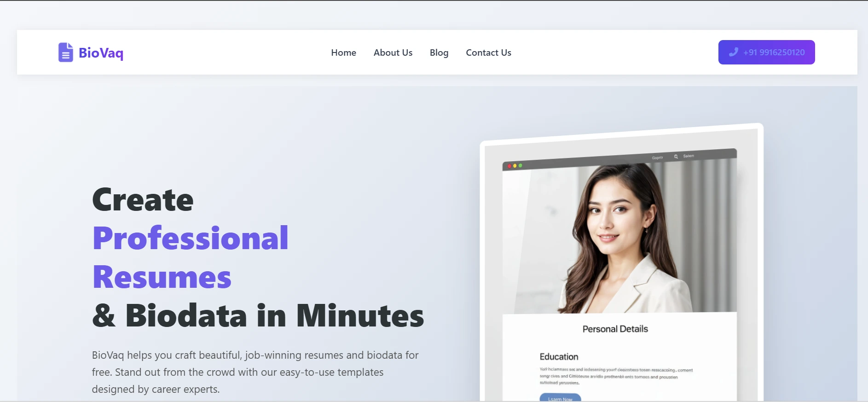The image size is (868, 402).
Task: Click the magnifier search icon in the mockup browser bar
Action: pos(676,157)
